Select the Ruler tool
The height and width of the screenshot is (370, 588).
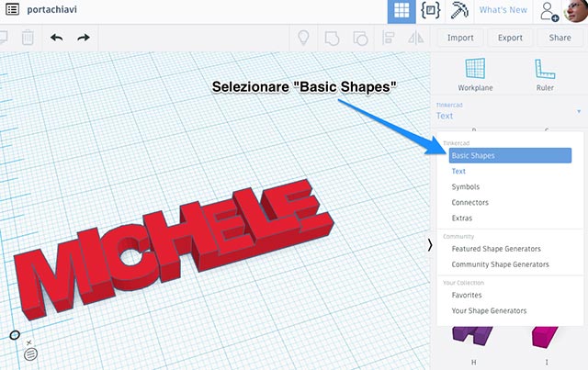coord(544,74)
